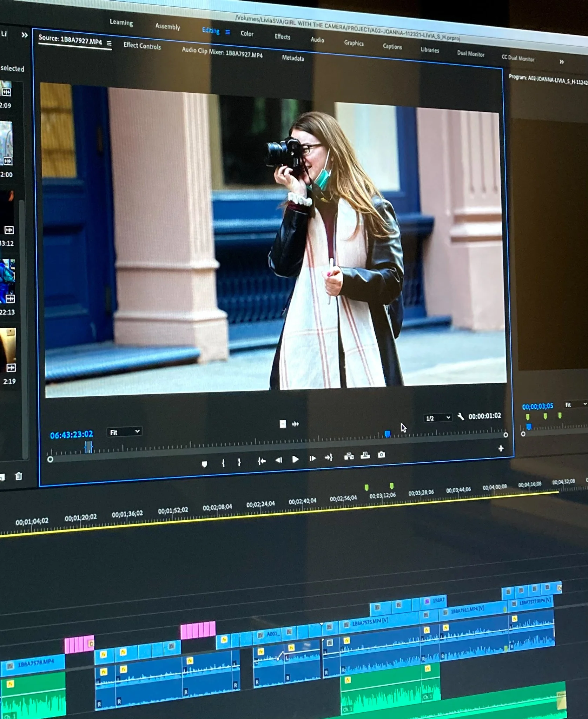
Task: Click the Drag Audio Only icon
Action: tap(296, 424)
